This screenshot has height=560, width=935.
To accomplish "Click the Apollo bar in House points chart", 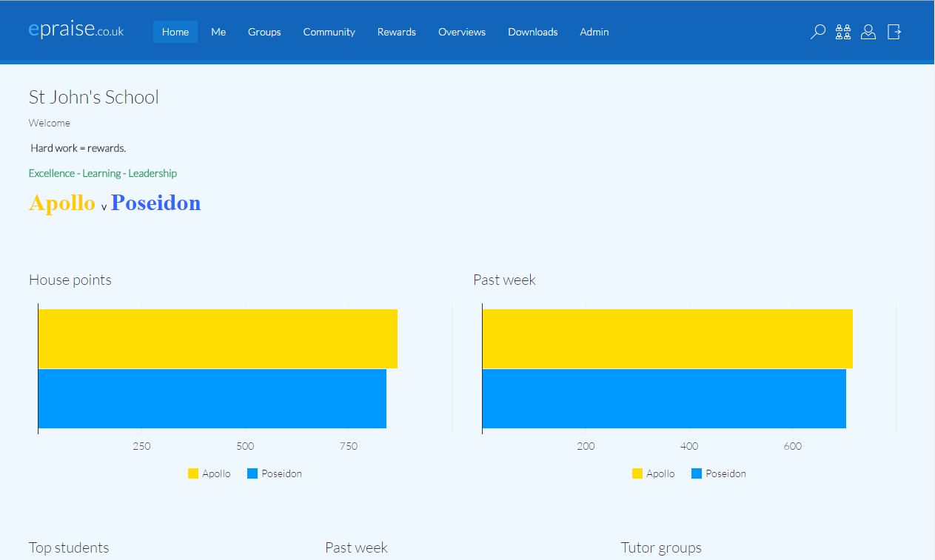I will pos(218,339).
